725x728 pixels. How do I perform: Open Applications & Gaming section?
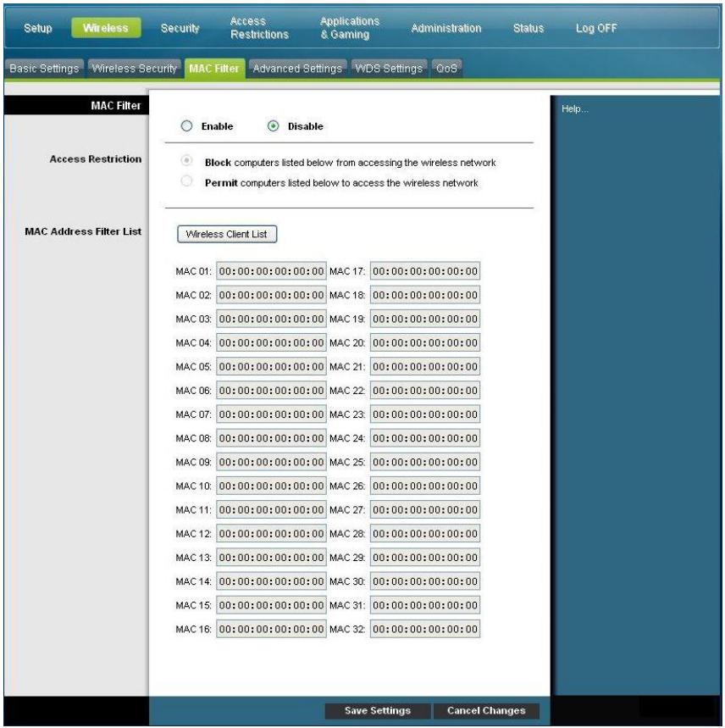(349, 28)
